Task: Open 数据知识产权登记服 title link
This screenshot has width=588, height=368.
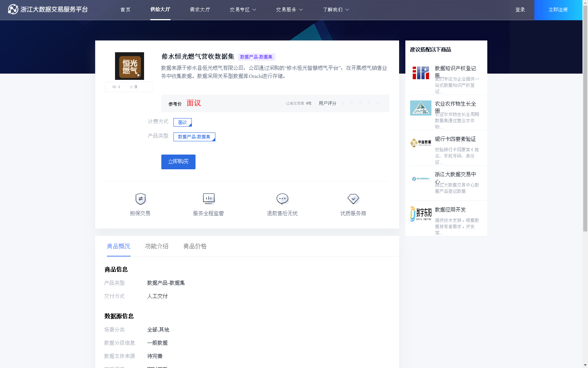Action: coord(455,72)
